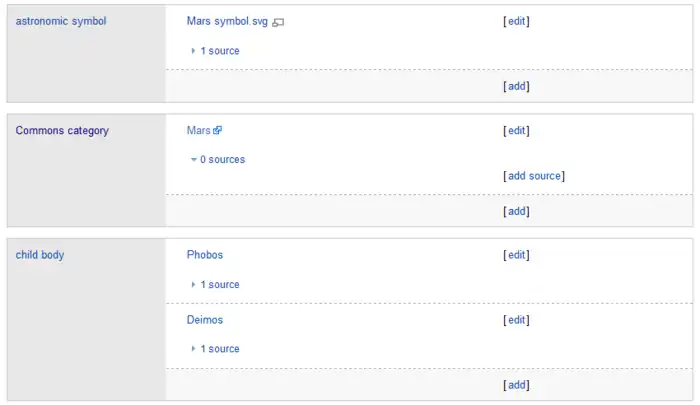Click the external link icon next to Mars

pos(217,131)
